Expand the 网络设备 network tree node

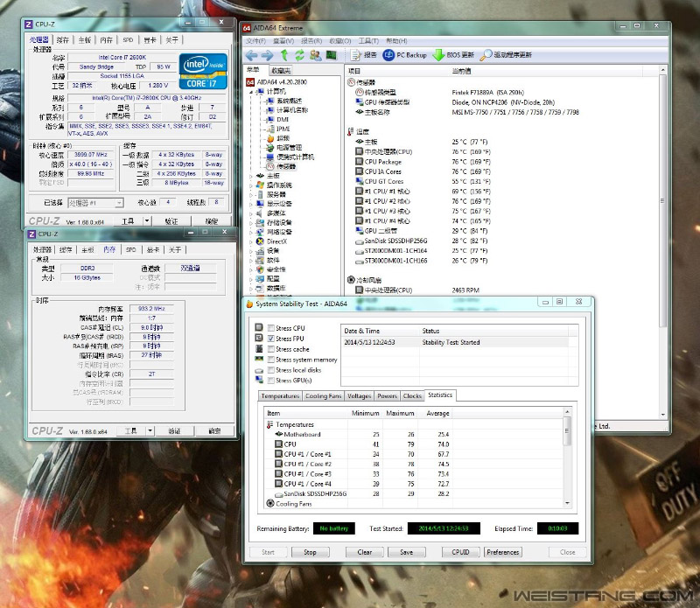(x=251, y=232)
